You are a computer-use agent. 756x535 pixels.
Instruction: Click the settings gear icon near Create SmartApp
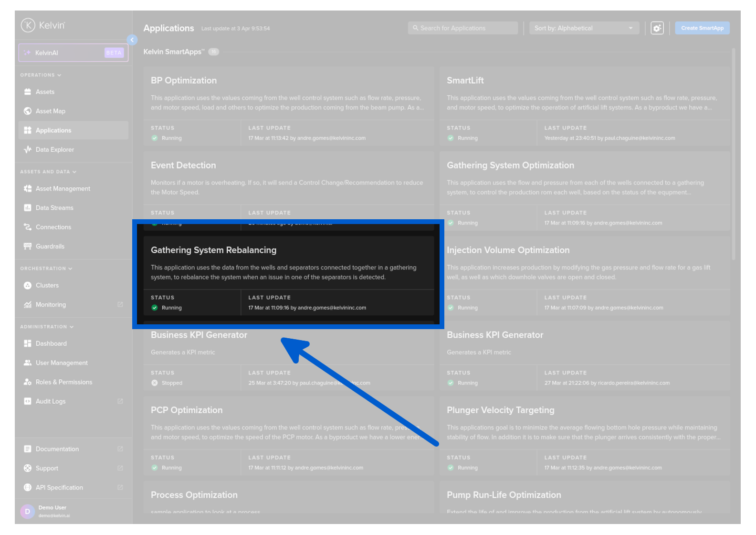point(657,28)
